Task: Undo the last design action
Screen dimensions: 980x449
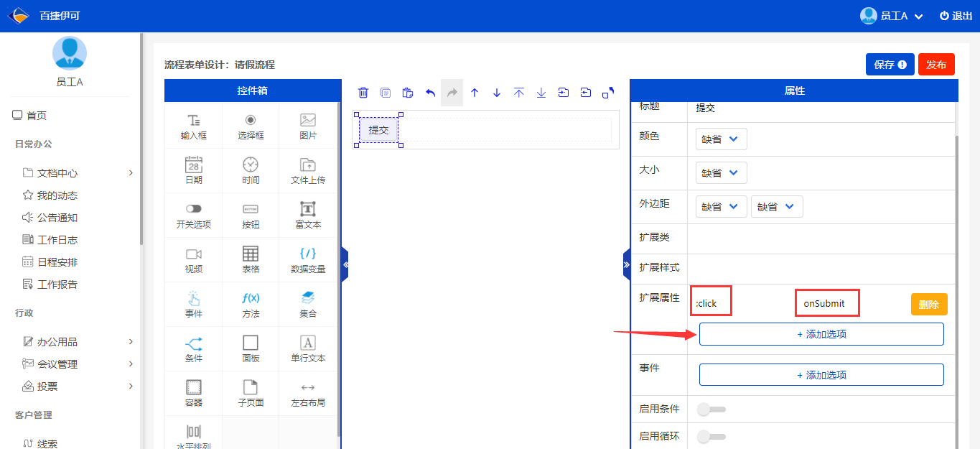Action: pyautogui.click(x=430, y=93)
